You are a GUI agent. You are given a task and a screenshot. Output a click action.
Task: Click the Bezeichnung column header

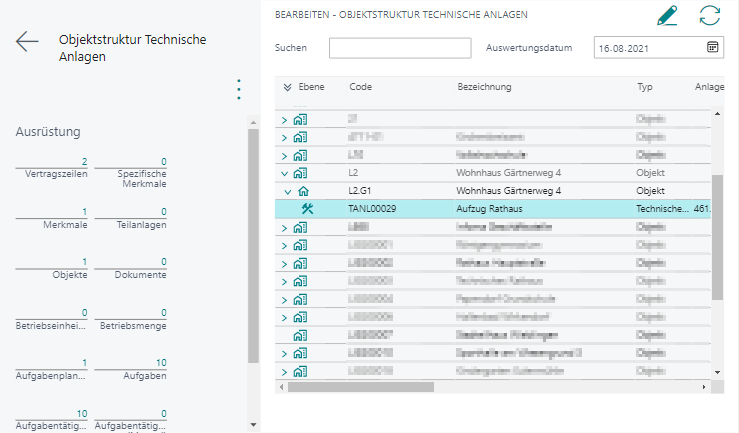click(x=484, y=87)
